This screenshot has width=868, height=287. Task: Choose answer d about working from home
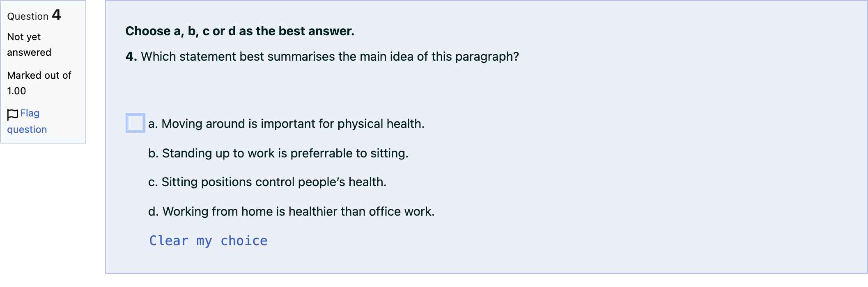tap(292, 211)
